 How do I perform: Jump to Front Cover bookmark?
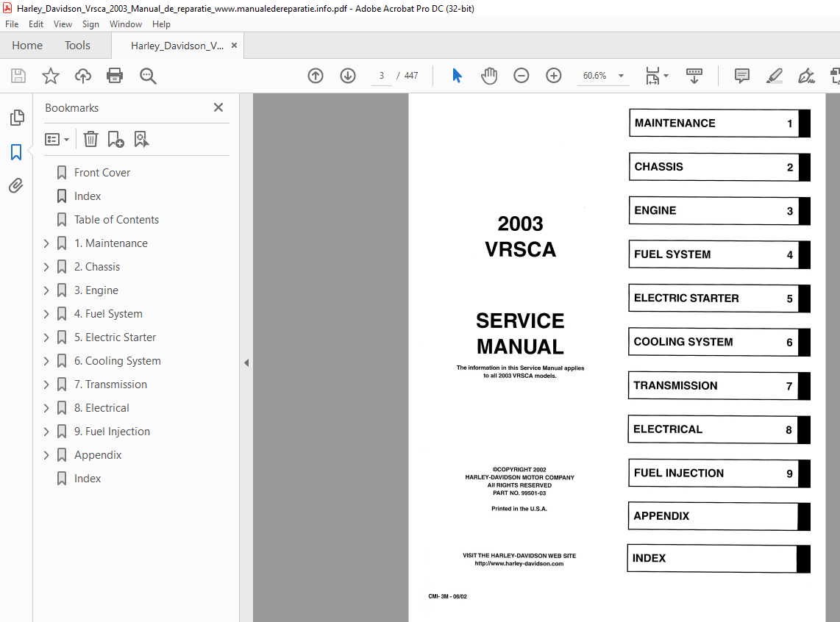tap(102, 172)
